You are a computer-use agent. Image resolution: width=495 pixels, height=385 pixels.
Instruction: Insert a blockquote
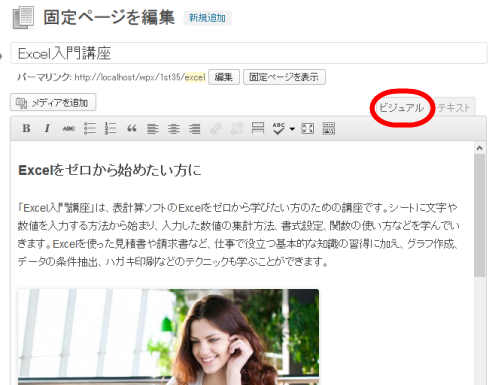coord(132,128)
